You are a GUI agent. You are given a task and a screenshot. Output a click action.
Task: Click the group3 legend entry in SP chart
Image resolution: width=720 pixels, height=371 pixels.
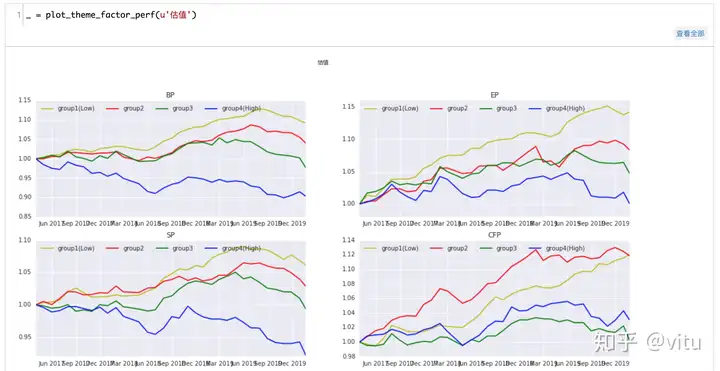click(174, 248)
